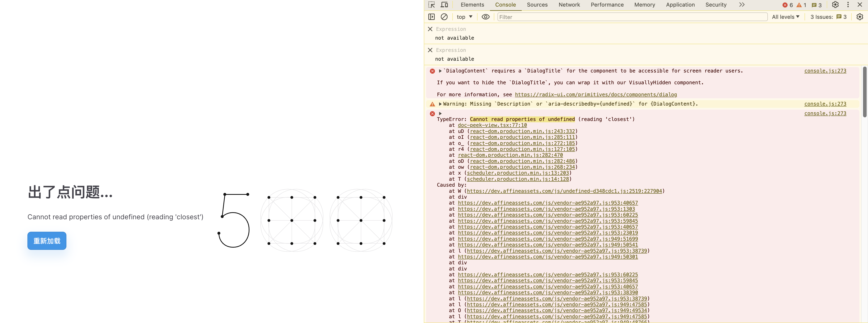Image resolution: width=868 pixels, height=323 pixels.
Task: Create live expression with eye icon
Action: click(x=485, y=17)
